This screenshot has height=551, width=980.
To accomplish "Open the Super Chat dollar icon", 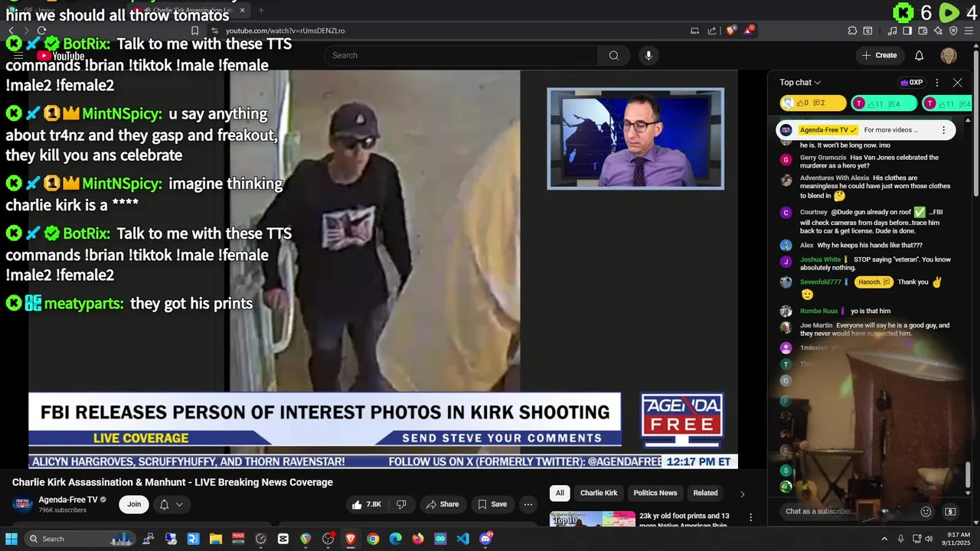I will (950, 511).
